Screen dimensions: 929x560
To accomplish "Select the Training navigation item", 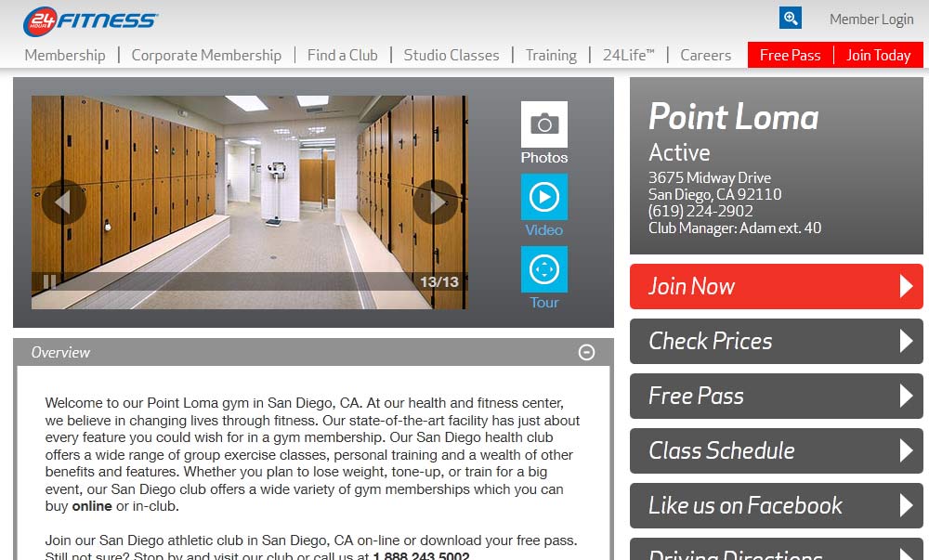I will (x=551, y=55).
